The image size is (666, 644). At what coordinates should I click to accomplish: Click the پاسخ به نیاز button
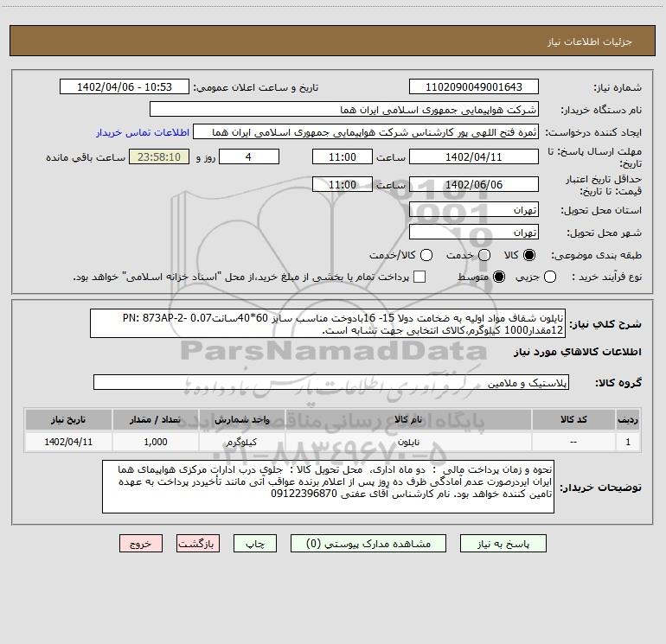tap(503, 544)
